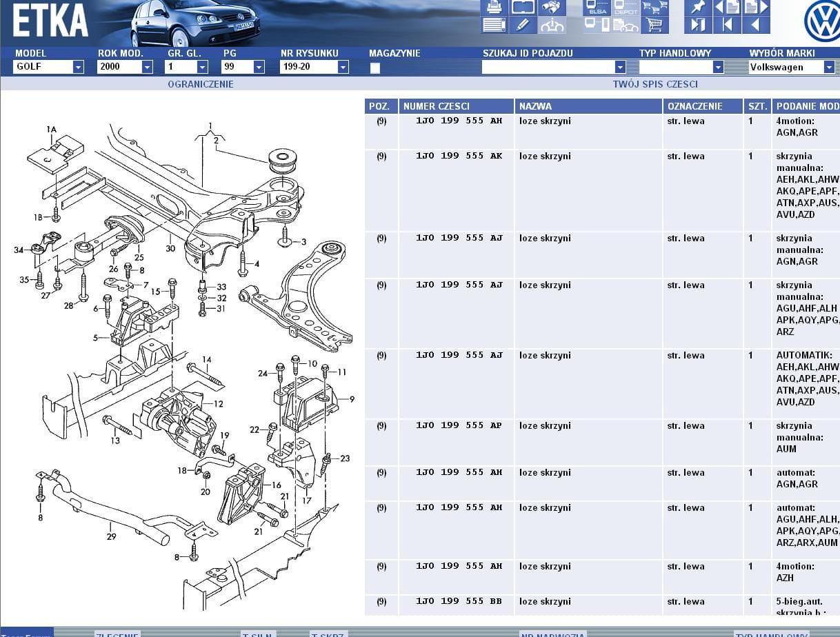This screenshot has width=840, height=637.
Task: Click the document and car icon
Action: [626, 26]
